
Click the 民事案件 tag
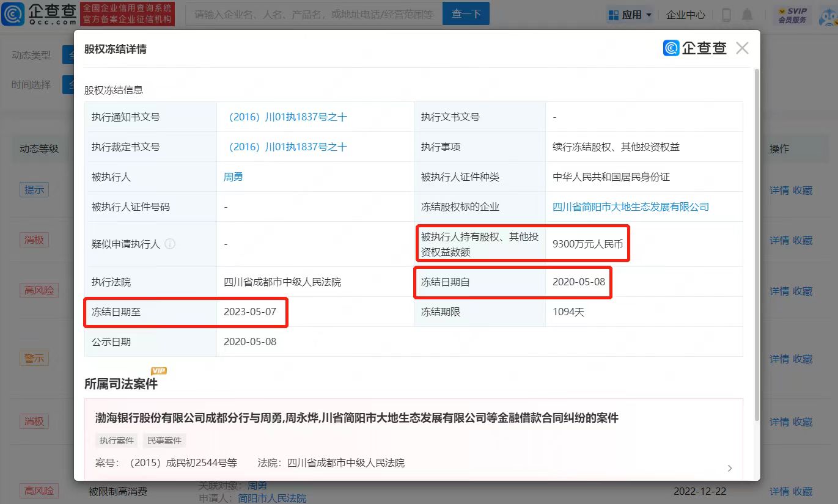point(164,440)
